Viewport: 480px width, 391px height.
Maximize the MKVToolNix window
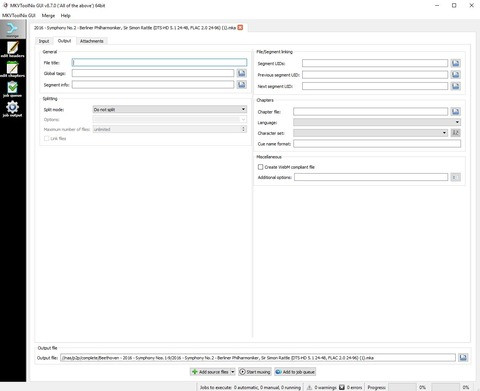pos(454,5)
